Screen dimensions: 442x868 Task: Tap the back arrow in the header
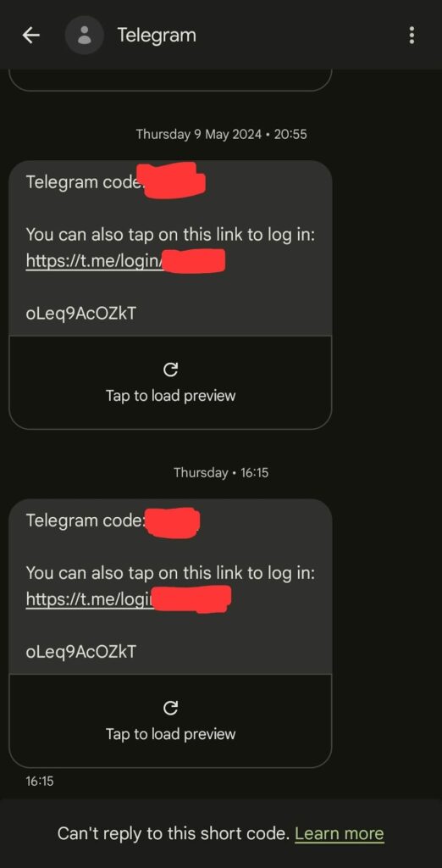coord(31,36)
